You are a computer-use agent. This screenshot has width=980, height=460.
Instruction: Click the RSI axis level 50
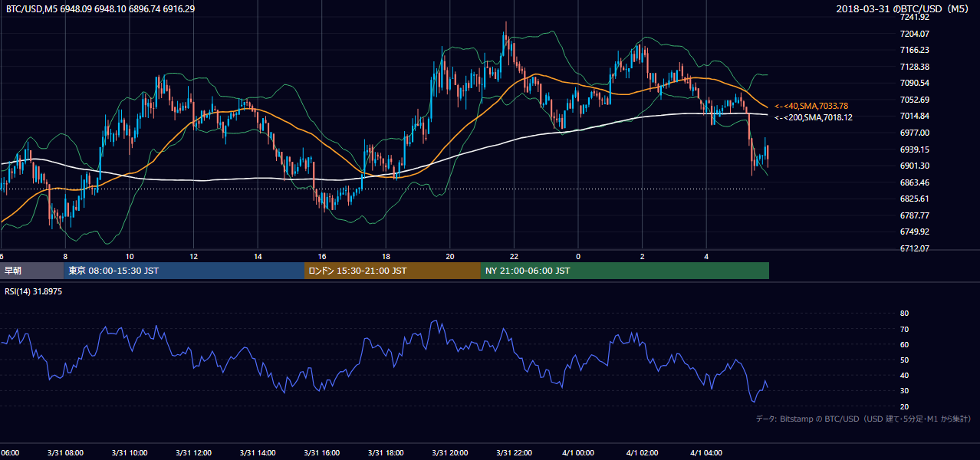pyautogui.click(x=905, y=360)
